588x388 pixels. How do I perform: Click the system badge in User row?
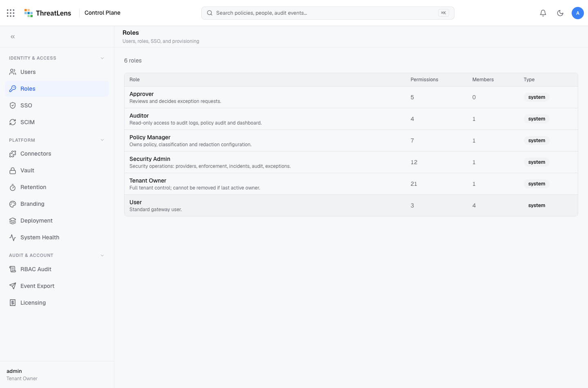point(537,205)
